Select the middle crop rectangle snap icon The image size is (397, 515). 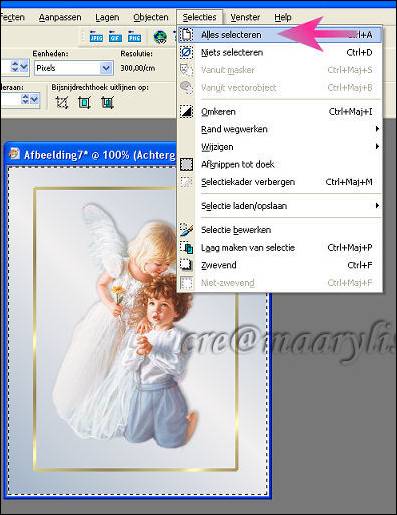coord(84,103)
